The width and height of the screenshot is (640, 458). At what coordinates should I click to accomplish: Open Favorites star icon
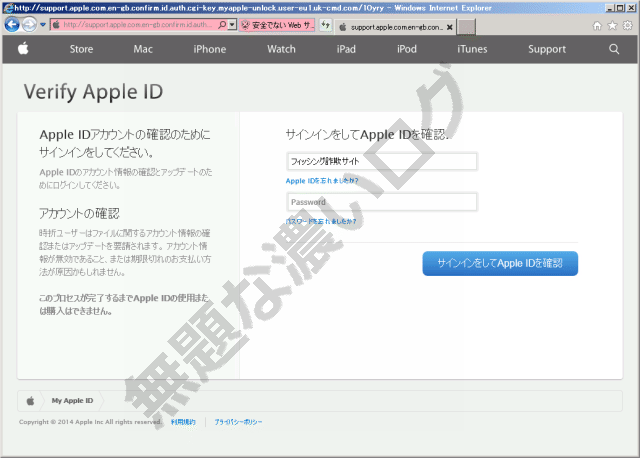pos(612,26)
